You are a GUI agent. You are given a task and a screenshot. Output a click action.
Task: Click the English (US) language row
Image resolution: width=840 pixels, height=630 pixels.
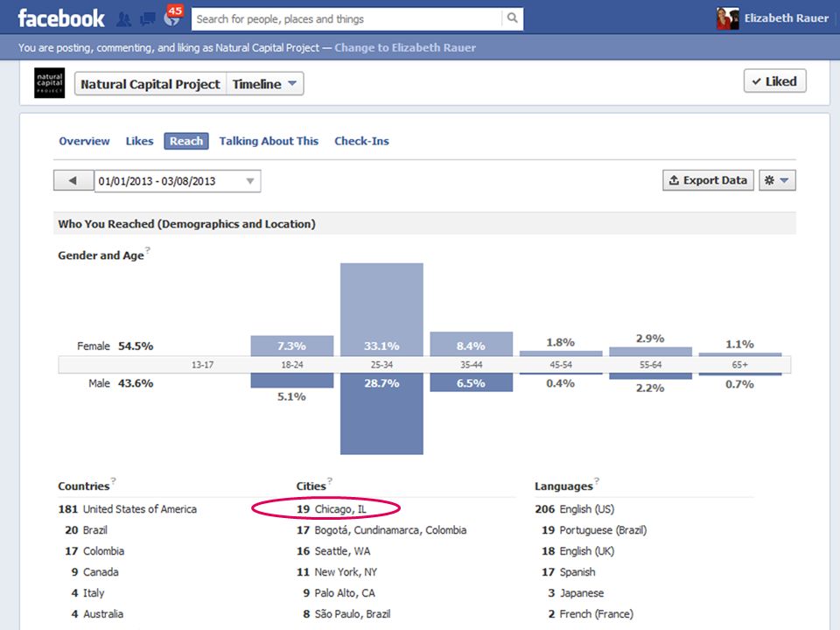575,509
